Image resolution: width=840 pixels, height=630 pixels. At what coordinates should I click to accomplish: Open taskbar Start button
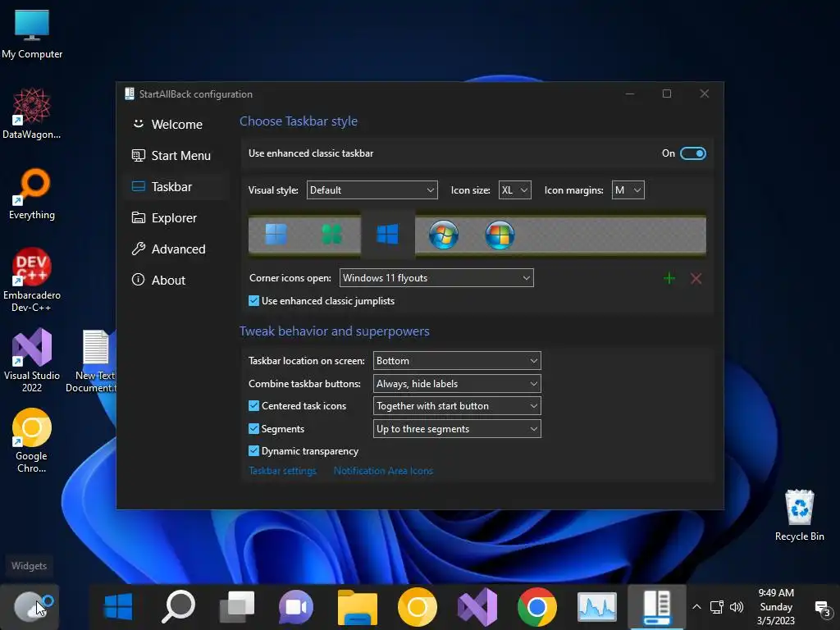[x=118, y=607]
